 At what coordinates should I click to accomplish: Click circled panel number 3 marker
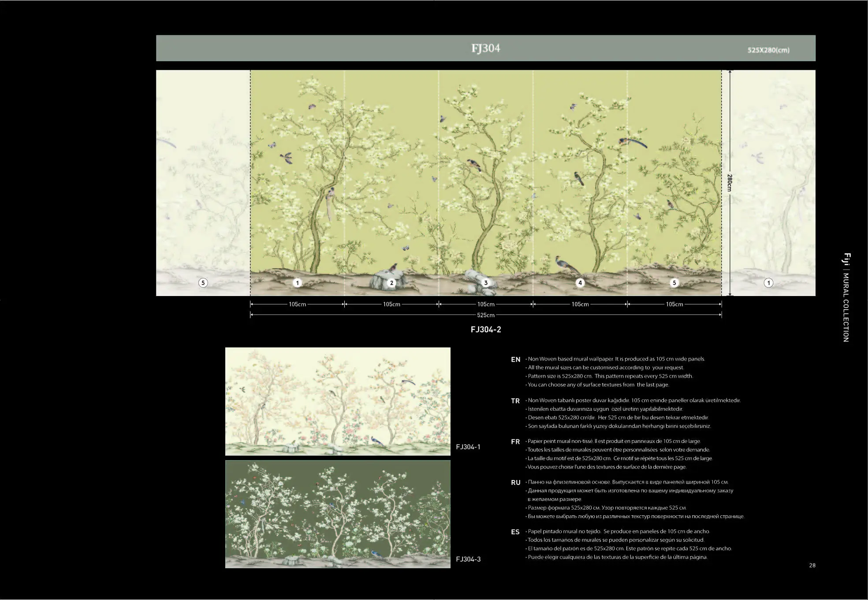pos(486,283)
